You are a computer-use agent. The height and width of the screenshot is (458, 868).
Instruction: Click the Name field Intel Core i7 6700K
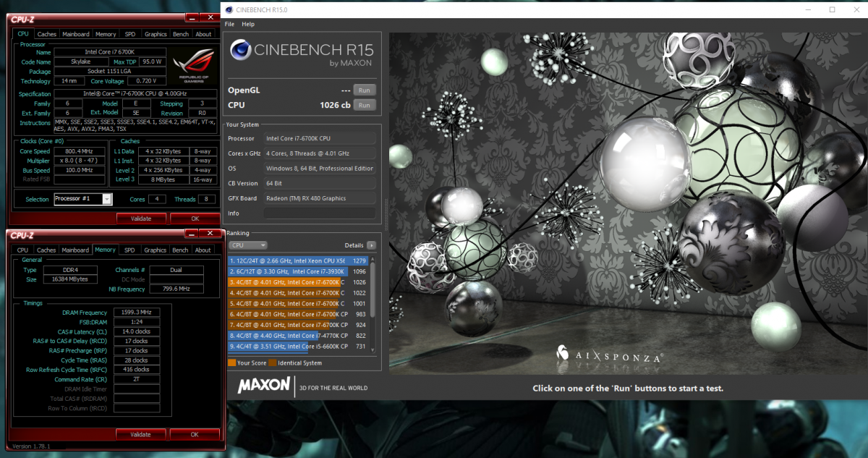pyautogui.click(x=110, y=52)
